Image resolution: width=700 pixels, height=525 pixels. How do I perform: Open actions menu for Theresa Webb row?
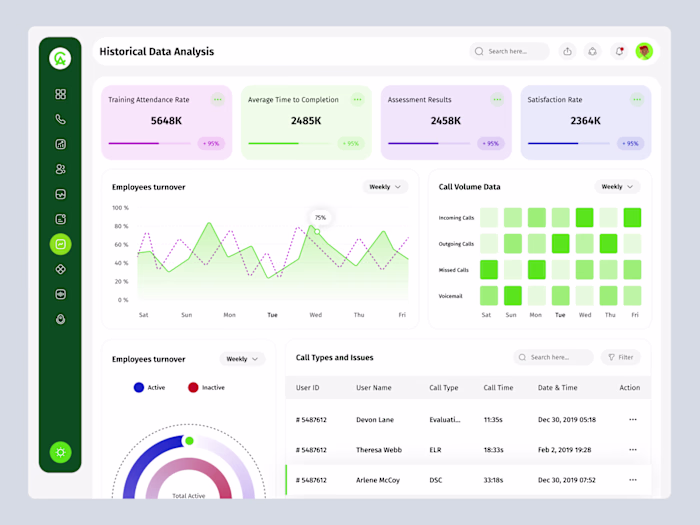pos(633,450)
